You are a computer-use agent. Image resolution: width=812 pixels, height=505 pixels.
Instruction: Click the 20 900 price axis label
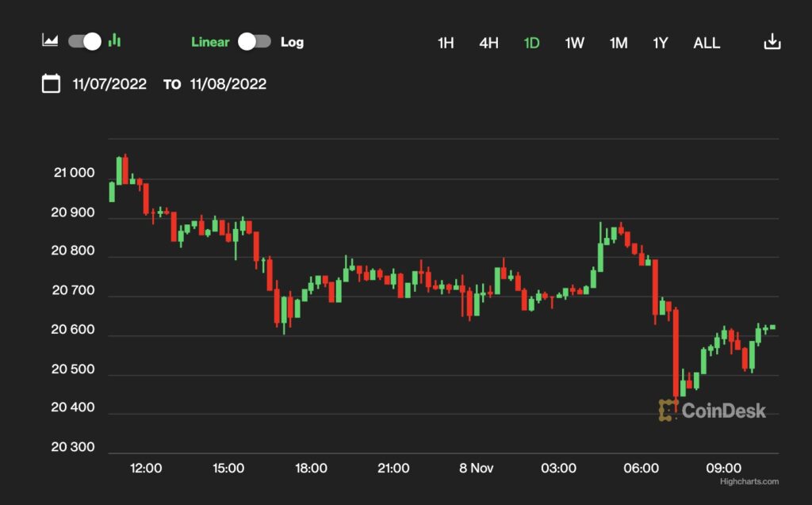point(73,212)
